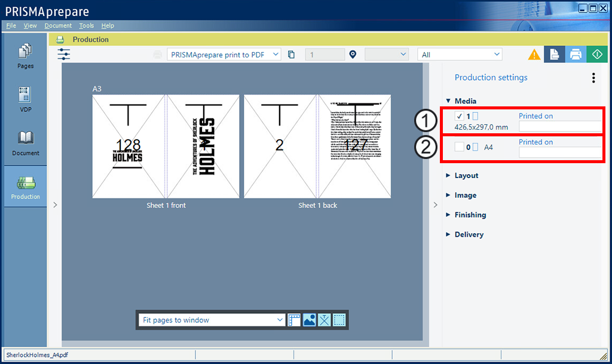Expand the Image section

[448, 195]
